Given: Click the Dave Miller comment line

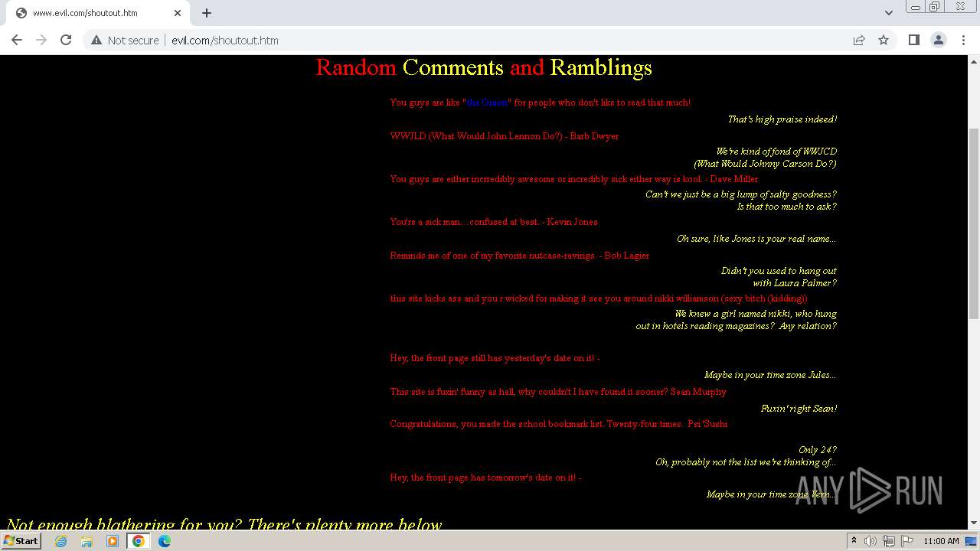Looking at the screenshot, I should [573, 179].
